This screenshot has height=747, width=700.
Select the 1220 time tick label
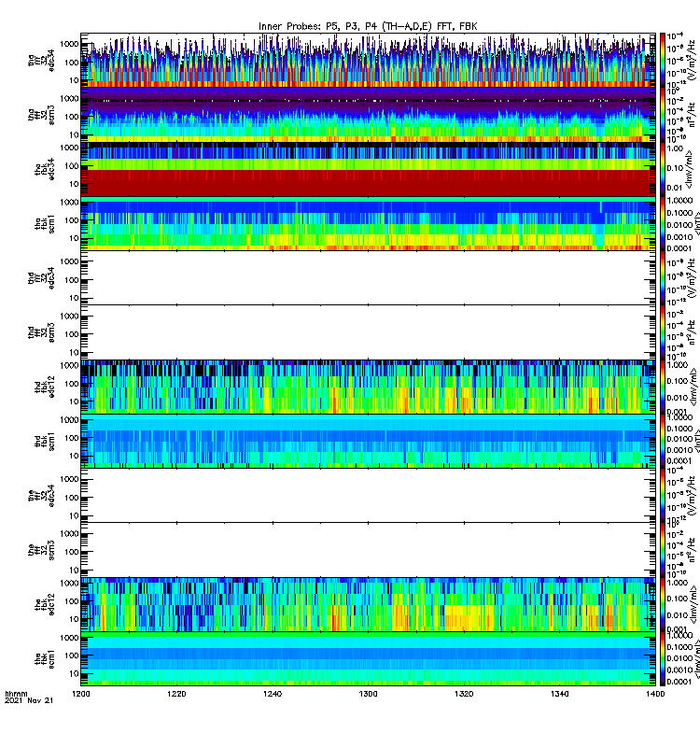176,694
